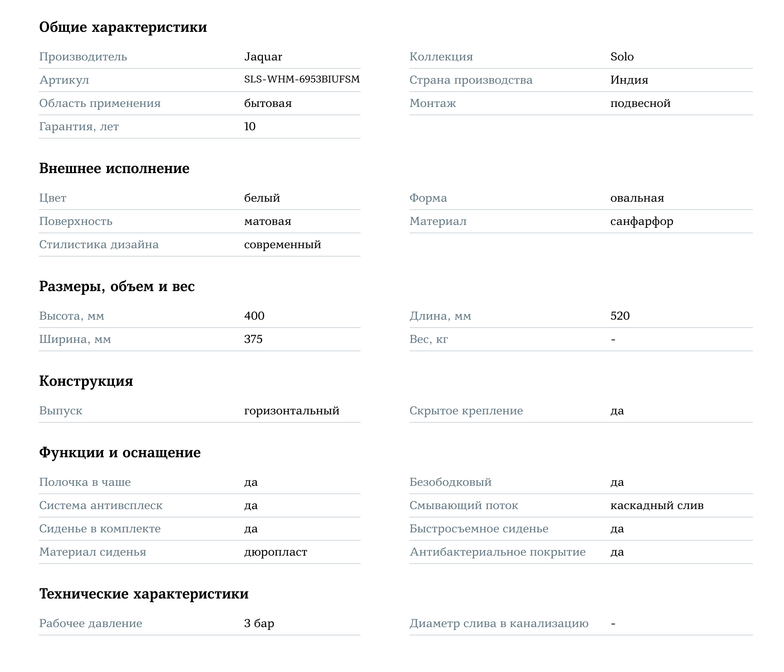Click the length value 520
Viewport: 784px width, 672px height.
pos(620,316)
